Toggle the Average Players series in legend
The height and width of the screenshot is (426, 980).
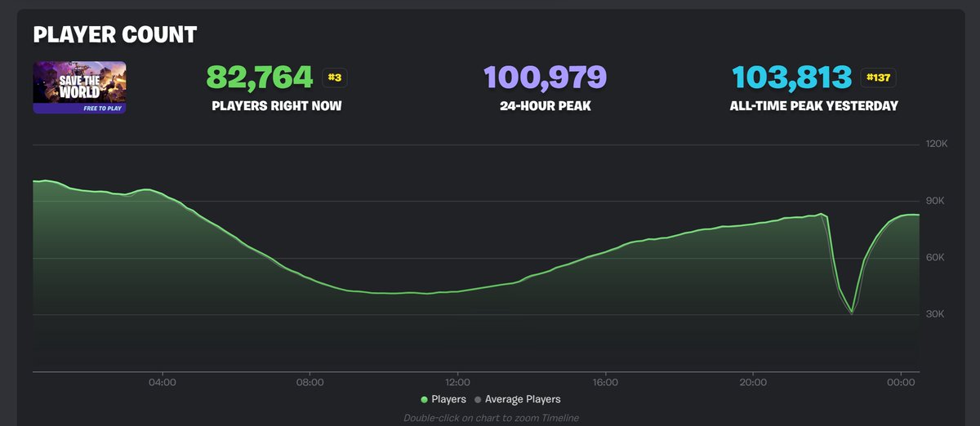click(517, 399)
